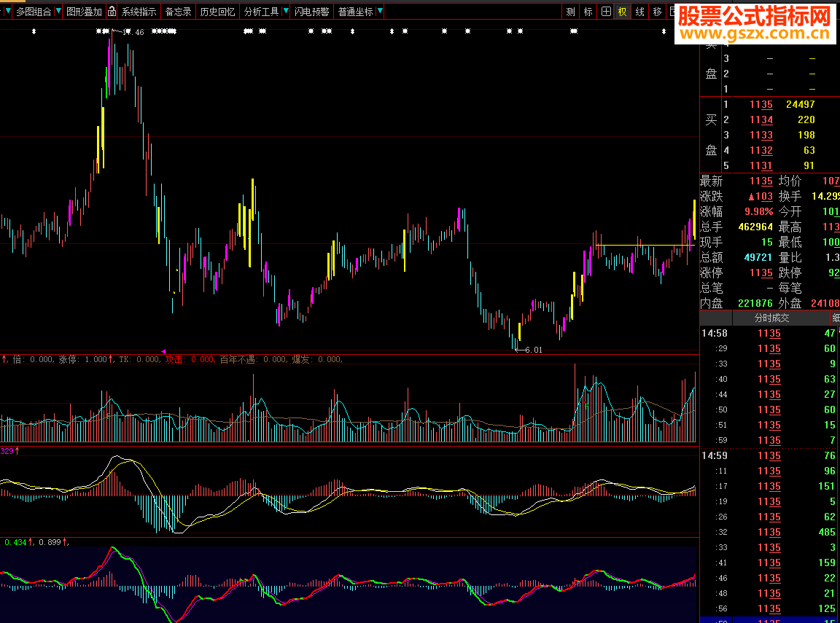Image resolution: width=840 pixels, height=623 pixels.
Task: Select the 图形叠加 toolbar item
Action: pos(84,12)
